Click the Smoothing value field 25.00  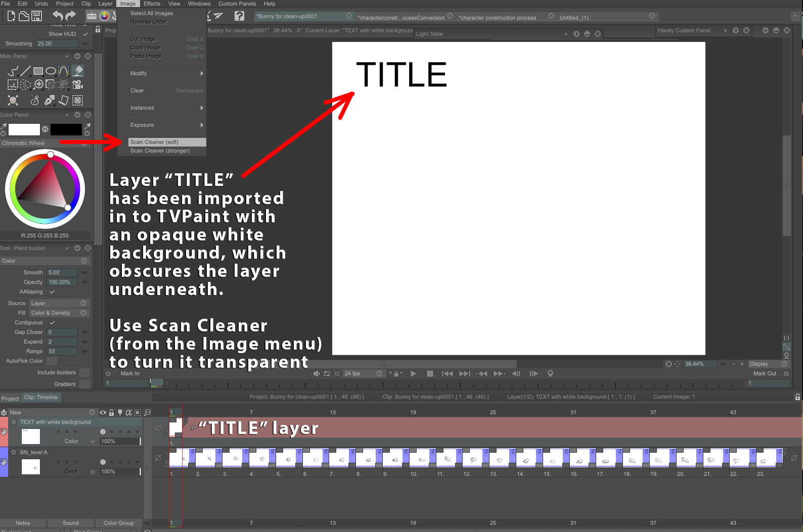(57, 43)
